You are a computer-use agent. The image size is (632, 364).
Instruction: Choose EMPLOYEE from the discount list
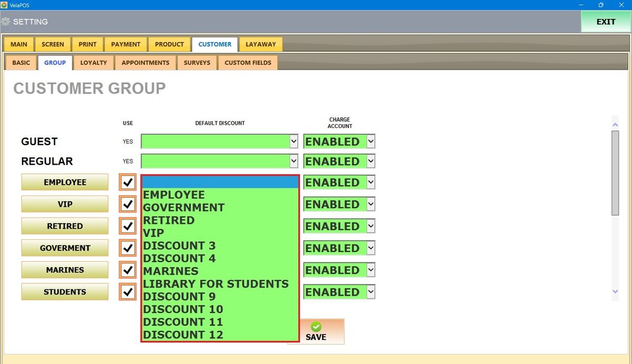coord(220,195)
